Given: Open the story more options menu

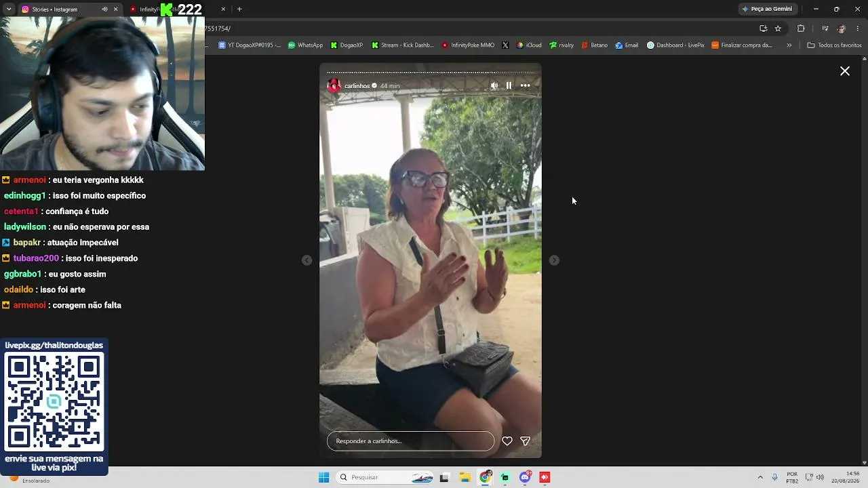Looking at the screenshot, I should [x=525, y=85].
